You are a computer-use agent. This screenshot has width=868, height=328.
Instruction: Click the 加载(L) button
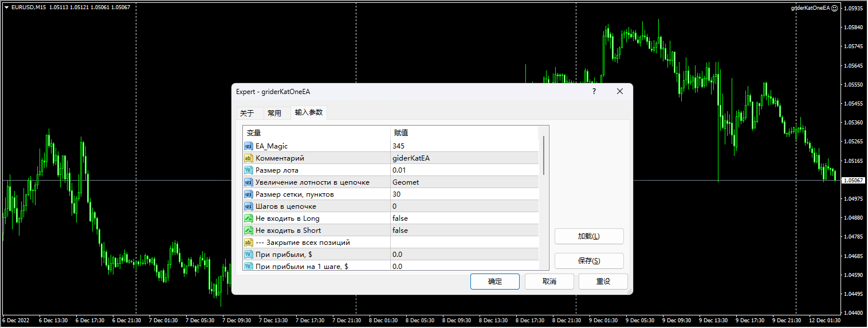pyautogui.click(x=588, y=236)
